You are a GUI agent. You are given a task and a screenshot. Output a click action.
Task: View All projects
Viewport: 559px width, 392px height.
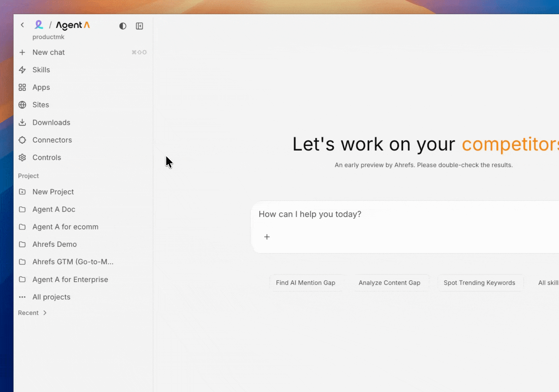click(x=83, y=297)
